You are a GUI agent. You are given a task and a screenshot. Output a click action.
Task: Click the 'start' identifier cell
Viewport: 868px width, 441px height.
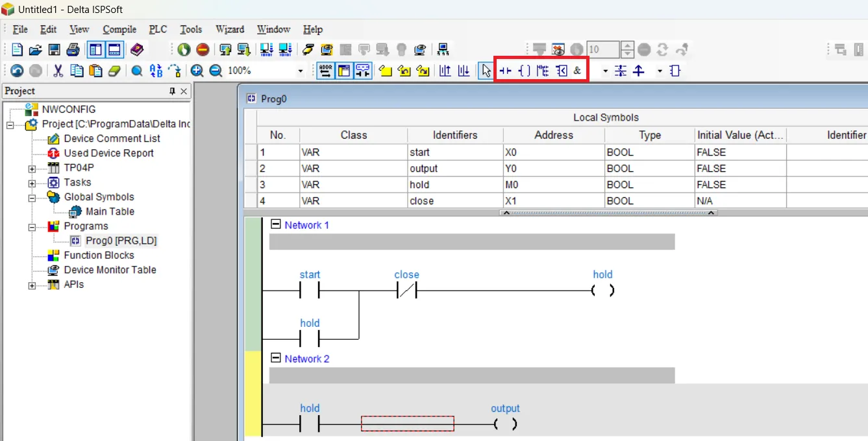455,152
